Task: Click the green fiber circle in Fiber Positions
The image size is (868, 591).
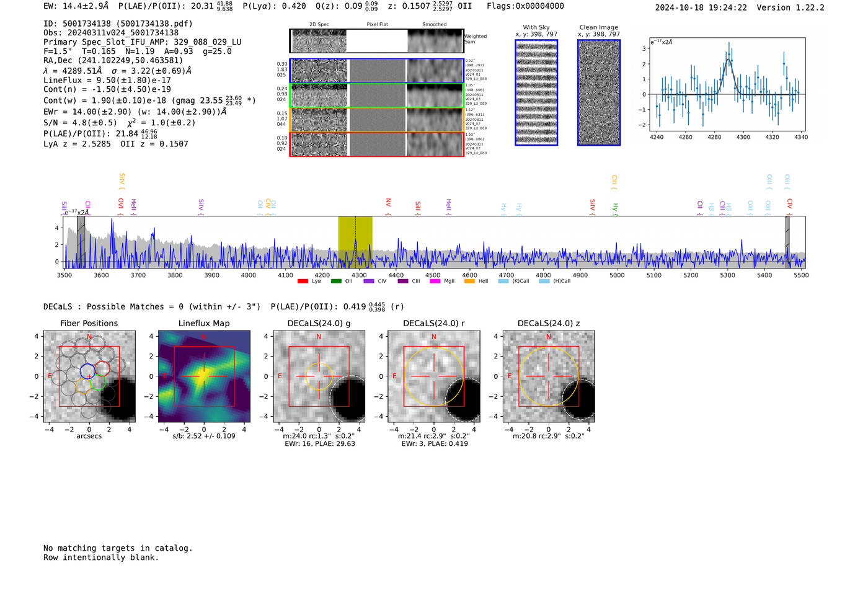Action: click(98, 383)
